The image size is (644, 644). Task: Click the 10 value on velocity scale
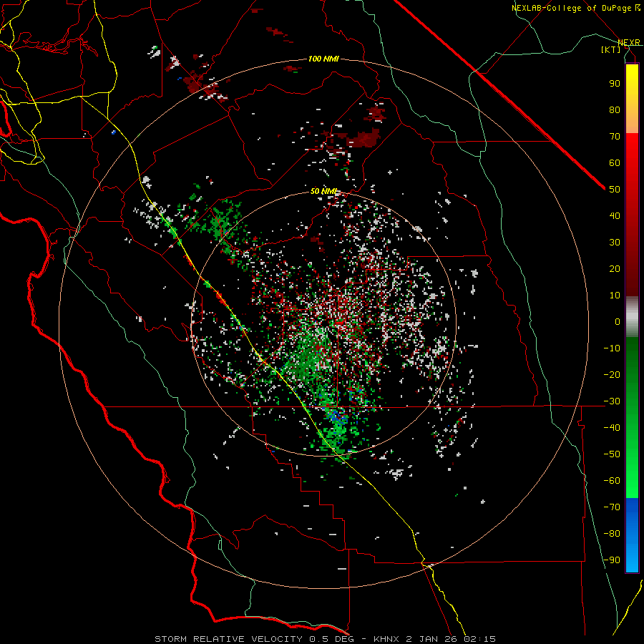click(x=615, y=296)
